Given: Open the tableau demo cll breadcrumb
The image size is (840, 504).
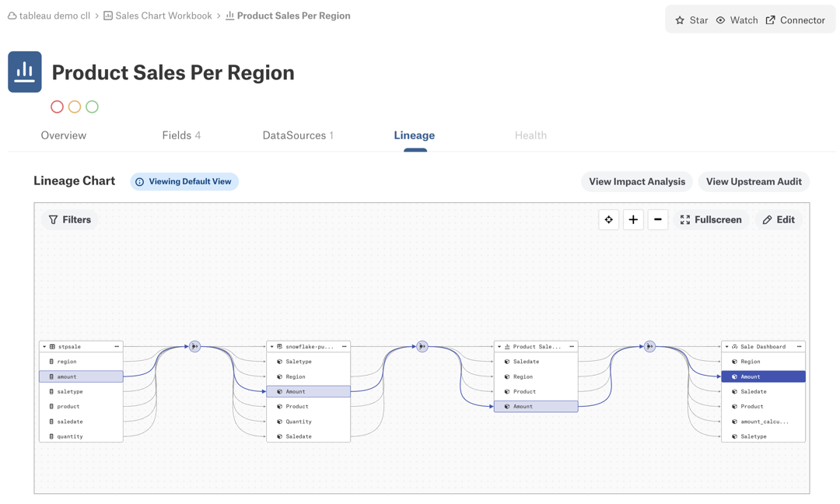Looking at the screenshot, I should tap(49, 16).
